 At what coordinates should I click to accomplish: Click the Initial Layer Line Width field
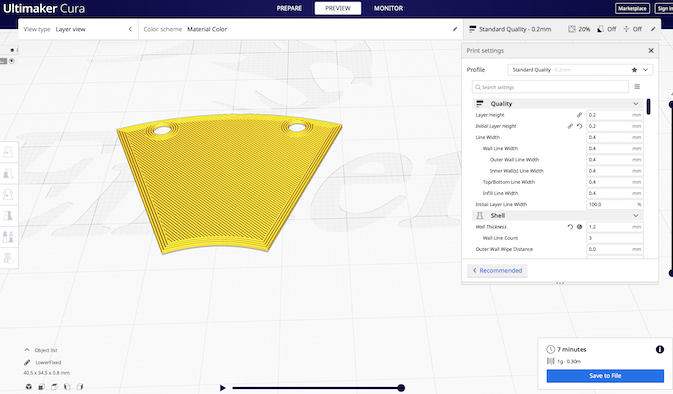pos(615,204)
